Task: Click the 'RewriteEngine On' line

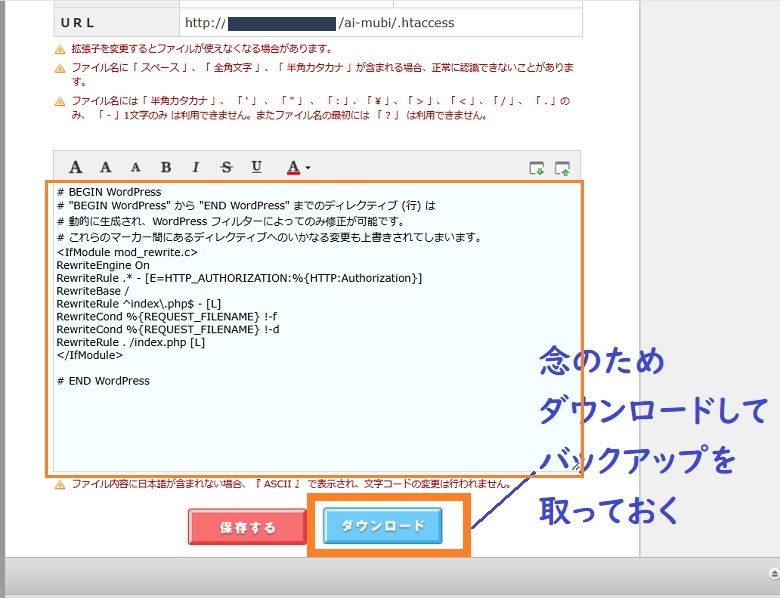Action: 103,265
